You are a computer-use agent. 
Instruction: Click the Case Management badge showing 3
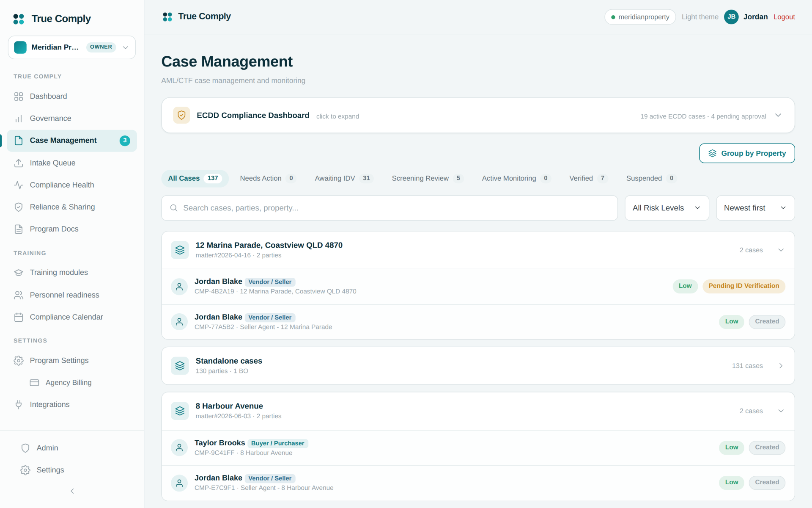tap(125, 141)
